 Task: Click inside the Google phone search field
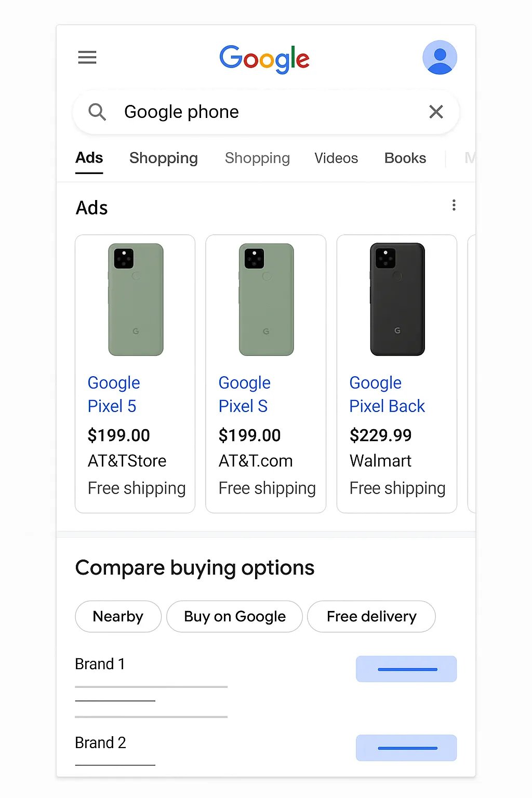coord(260,112)
